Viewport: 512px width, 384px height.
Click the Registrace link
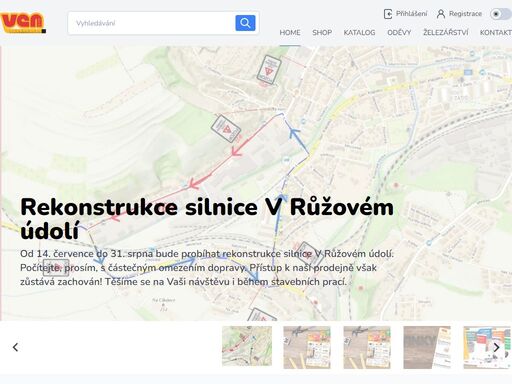click(x=465, y=14)
